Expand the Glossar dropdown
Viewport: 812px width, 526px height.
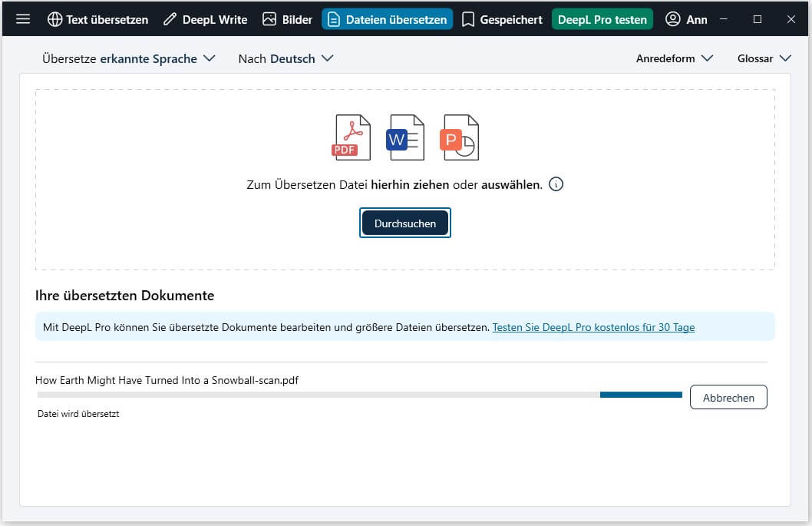click(764, 58)
